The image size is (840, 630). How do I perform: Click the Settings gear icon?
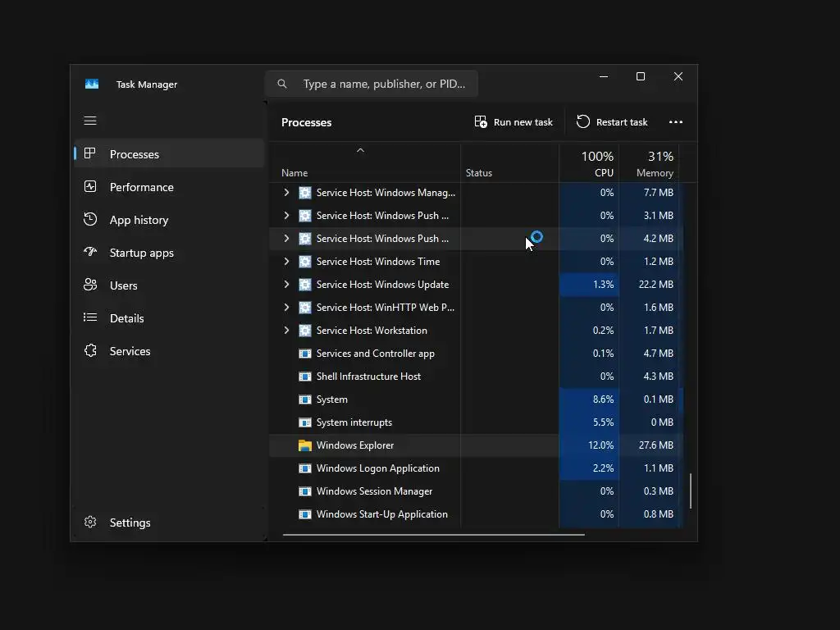click(x=90, y=522)
